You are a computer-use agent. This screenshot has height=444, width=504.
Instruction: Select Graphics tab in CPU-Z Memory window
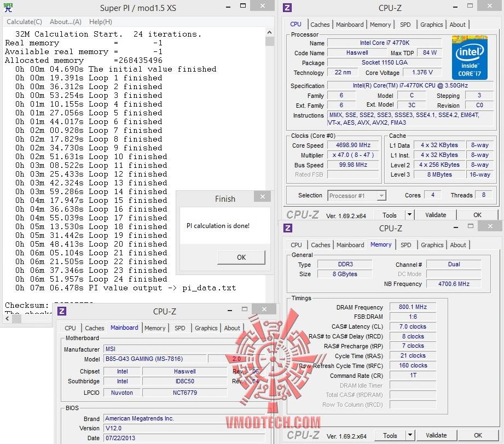point(432,245)
